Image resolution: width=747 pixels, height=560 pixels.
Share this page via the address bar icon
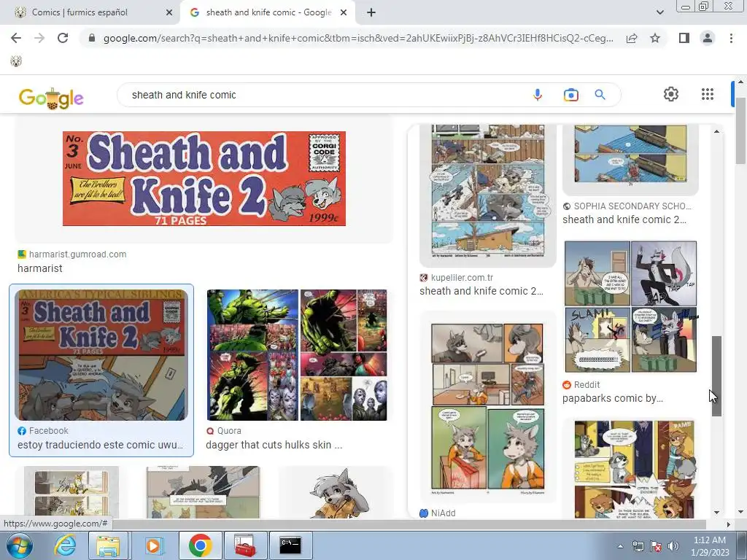tap(632, 38)
